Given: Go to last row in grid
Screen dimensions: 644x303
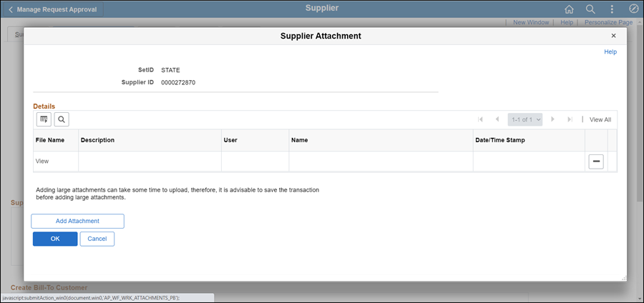Looking at the screenshot, I should [570, 119].
